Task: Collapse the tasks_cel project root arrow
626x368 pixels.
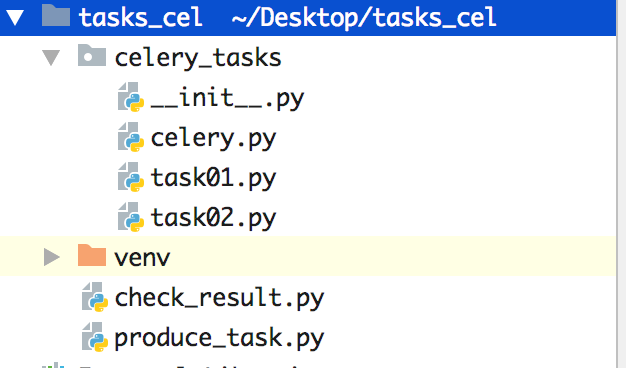Action: coord(16,18)
